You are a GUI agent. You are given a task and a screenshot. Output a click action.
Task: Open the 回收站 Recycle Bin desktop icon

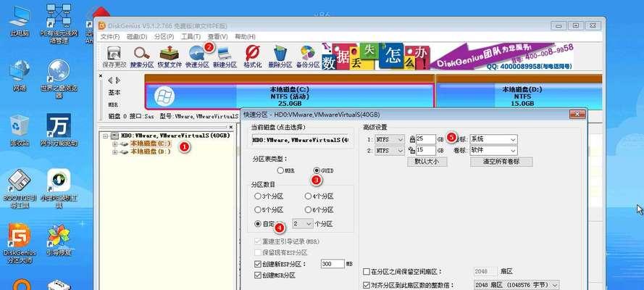tap(20, 130)
